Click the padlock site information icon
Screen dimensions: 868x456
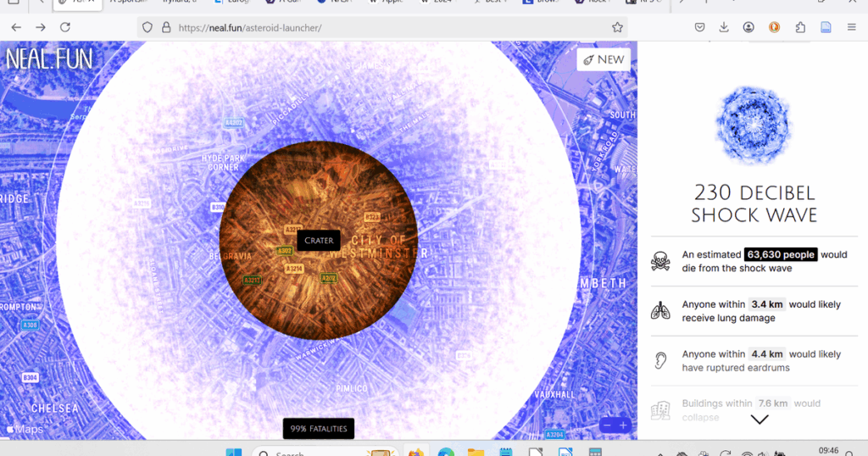(166, 27)
